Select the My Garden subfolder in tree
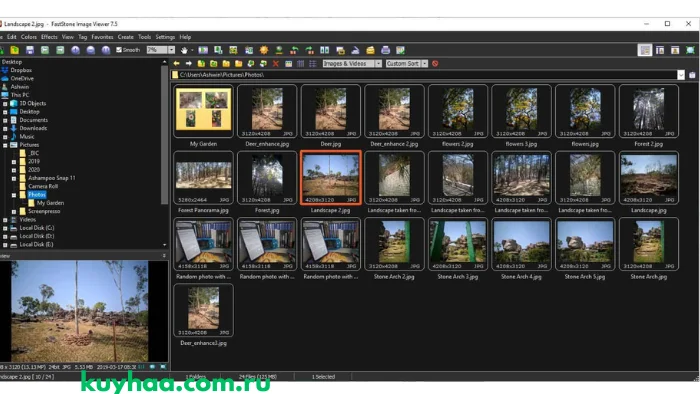Image resolution: width=700 pixels, height=394 pixels. [x=50, y=203]
